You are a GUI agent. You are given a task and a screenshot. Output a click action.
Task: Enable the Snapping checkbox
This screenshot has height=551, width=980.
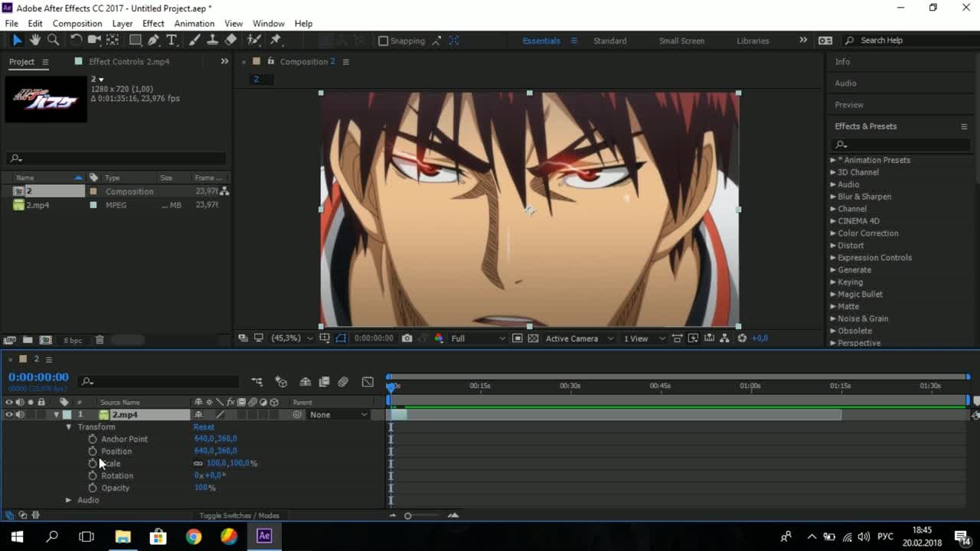point(383,41)
